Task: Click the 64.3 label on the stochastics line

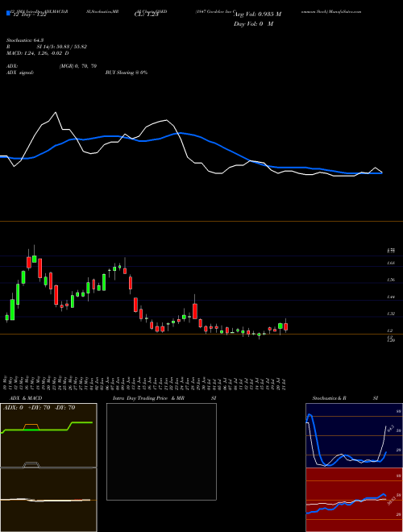Action: [390, 428]
